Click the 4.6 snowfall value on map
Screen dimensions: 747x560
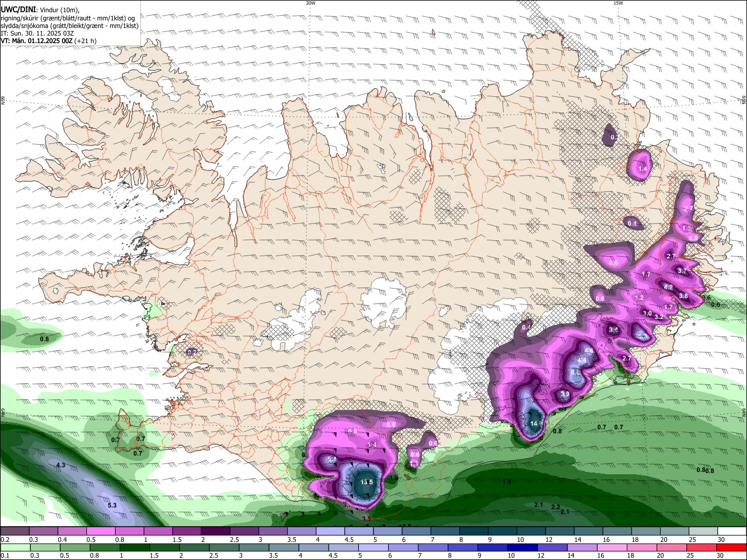point(588,351)
